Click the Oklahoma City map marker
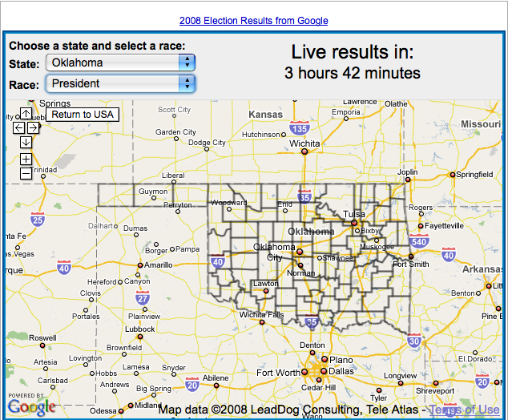 300,252
